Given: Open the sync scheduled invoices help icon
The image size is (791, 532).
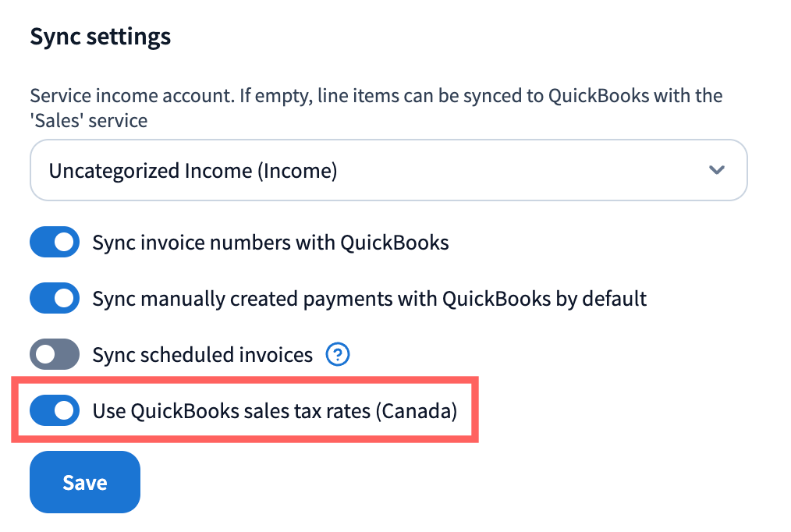Looking at the screenshot, I should tap(338, 355).
